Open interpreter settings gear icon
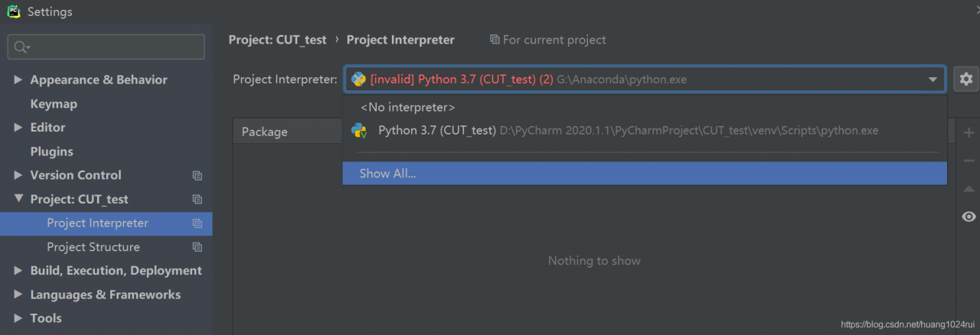The height and width of the screenshot is (335, 980). 965,79
